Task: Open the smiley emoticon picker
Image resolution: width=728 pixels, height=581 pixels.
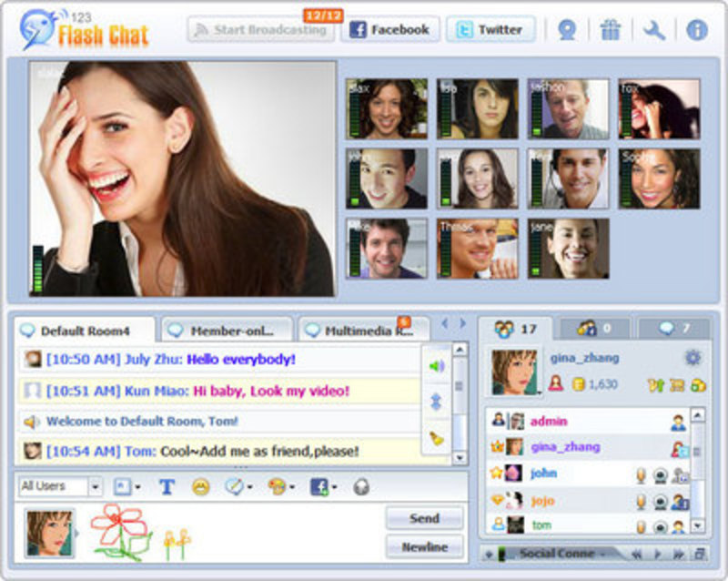Action: [x=200, y=487]
